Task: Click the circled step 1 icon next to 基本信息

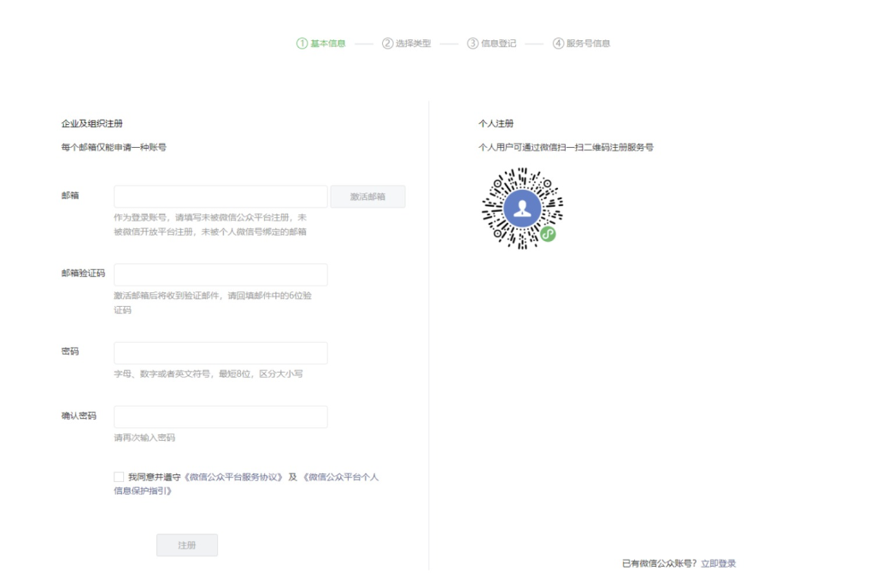Action: pos(300,43)
